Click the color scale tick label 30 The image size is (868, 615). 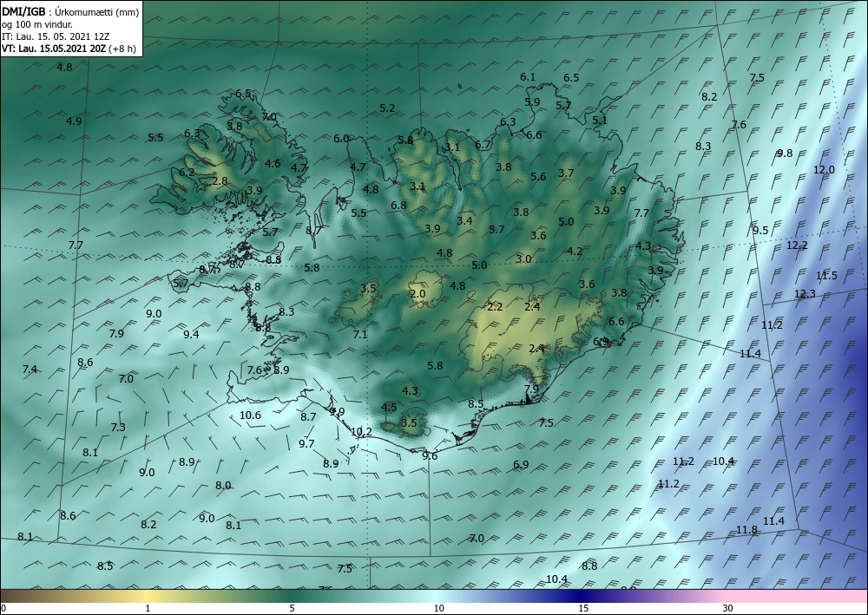tap(728, 608)
